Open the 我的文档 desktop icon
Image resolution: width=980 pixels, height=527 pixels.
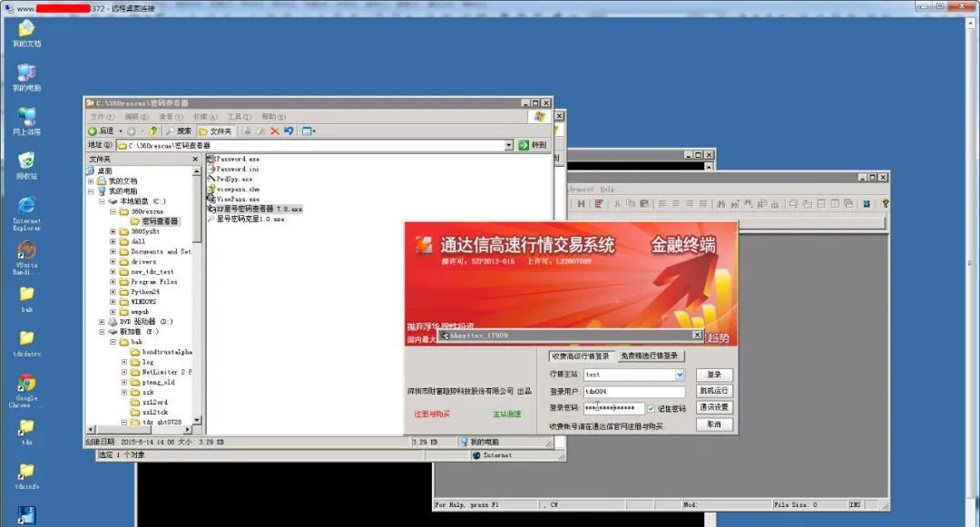click(x=26, y=33)
